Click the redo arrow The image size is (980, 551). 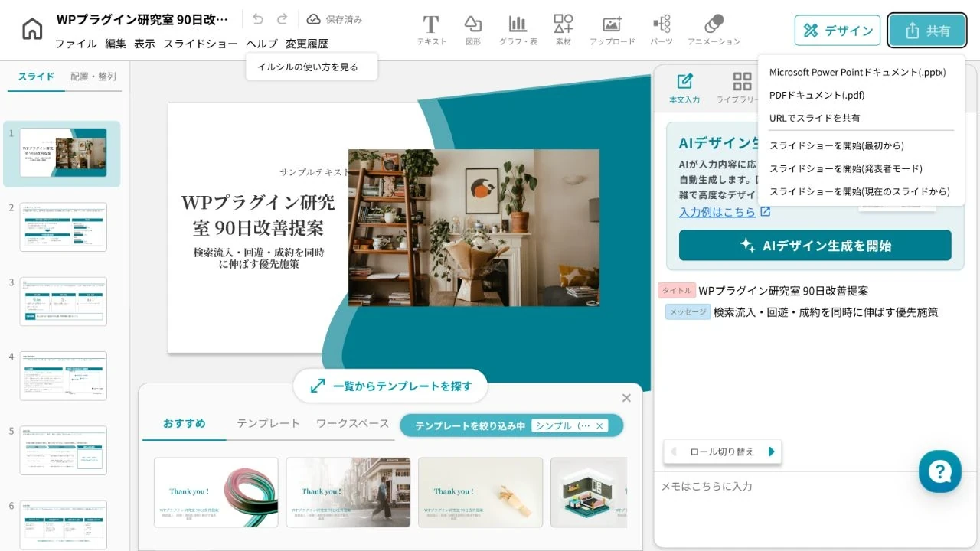282,19
